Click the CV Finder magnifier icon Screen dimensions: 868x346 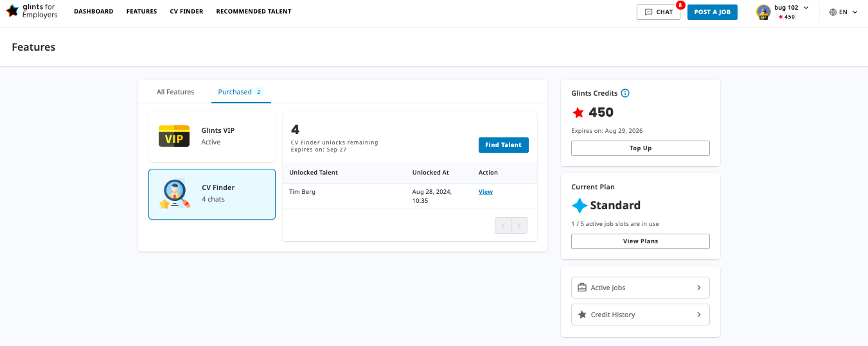(175, 194)
